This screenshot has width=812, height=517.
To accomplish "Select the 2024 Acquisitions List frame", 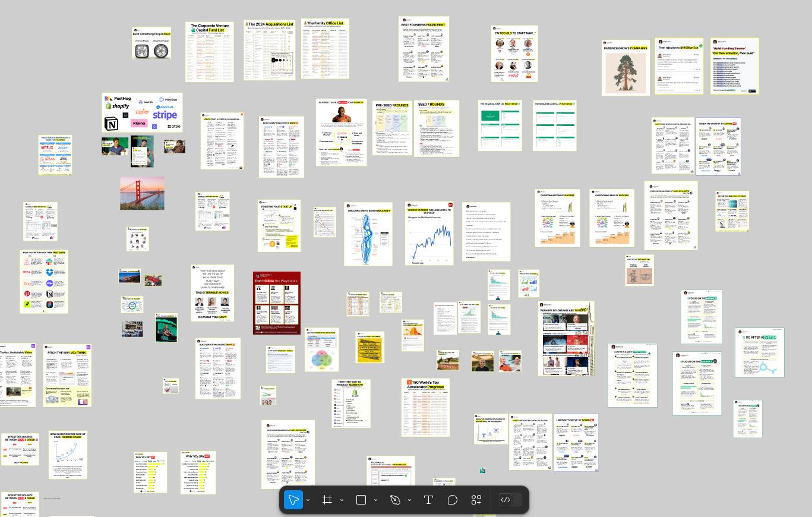I will tap(269, 51).
